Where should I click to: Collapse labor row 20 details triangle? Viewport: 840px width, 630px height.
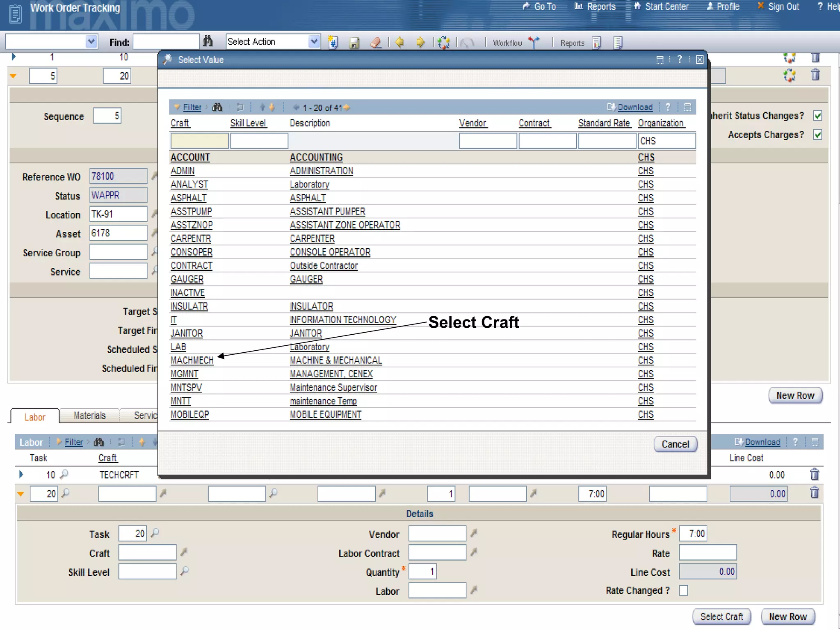[x=21, y=494]
